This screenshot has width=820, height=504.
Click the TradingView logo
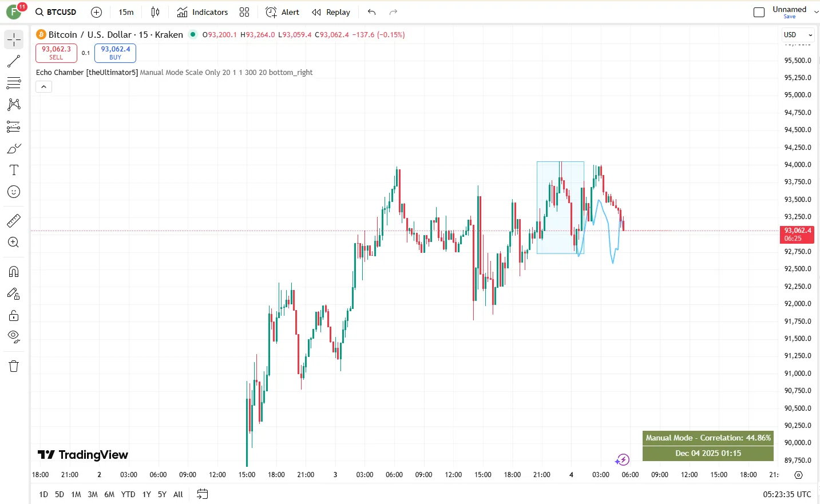[83, 455]
